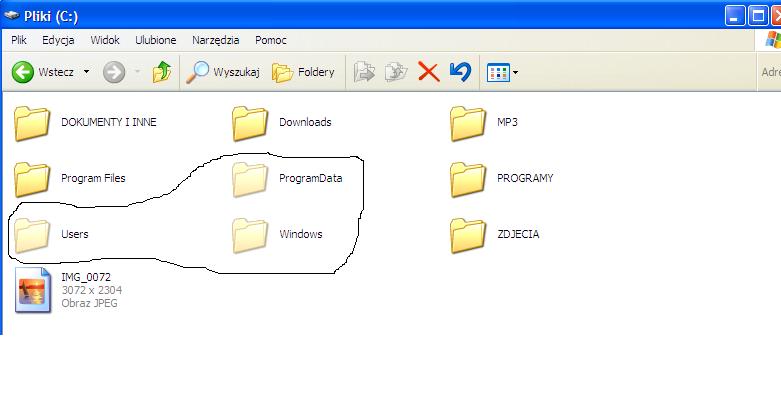The height and width of the screenshot is (400, 781).
Task: Click the Copy To folder icon
Action: tap(396, 72)
